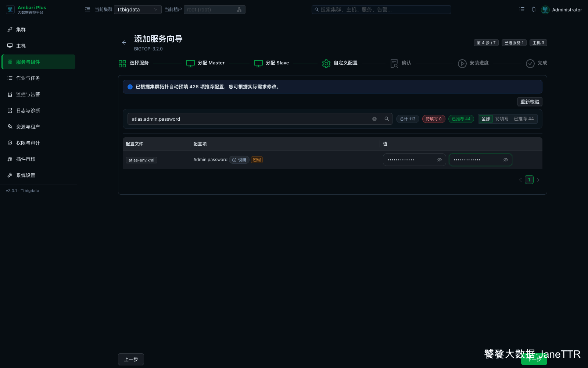Click the 完成 checkmark step icon
Viewport: 588px width, 368px height.
pos(530,64)
